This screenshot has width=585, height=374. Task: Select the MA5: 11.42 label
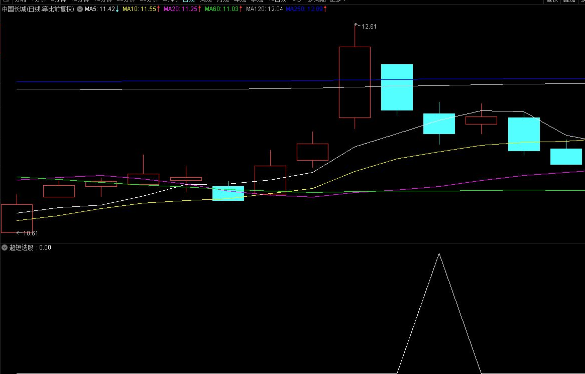(x=101, y=9)
